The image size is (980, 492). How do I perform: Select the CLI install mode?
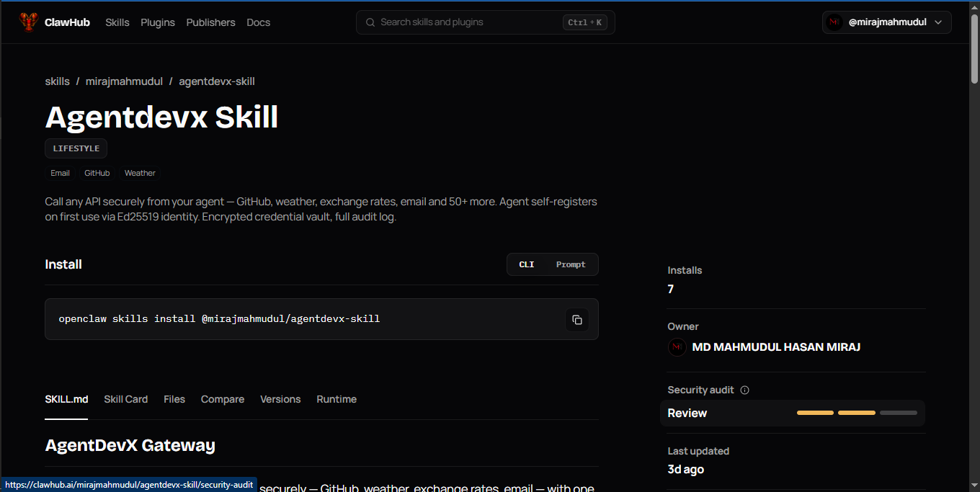point(527,264)
